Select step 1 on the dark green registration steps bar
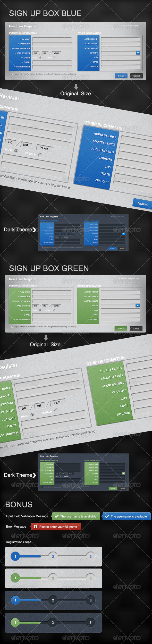The height and width of the screenshot is (644, 152). (15, 623)
